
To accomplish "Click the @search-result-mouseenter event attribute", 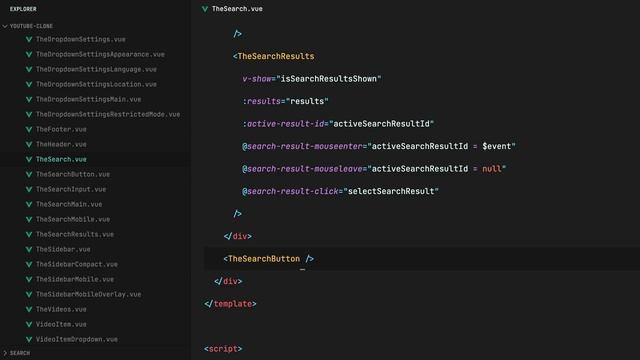I will tap(302, 146).
